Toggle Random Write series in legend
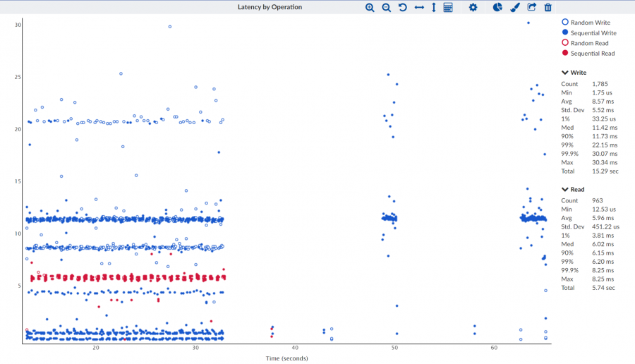This screenshot has width=635, height=364. click(590, 23)
